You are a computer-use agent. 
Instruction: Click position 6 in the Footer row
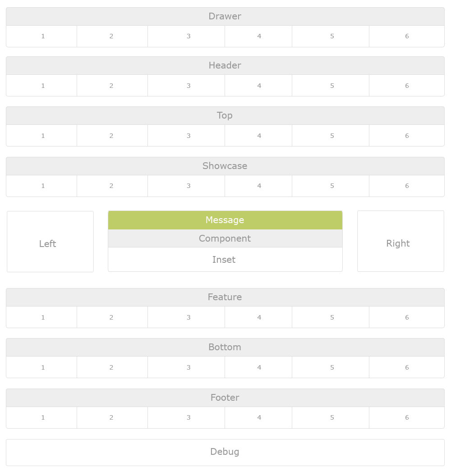tap(406, 417)
